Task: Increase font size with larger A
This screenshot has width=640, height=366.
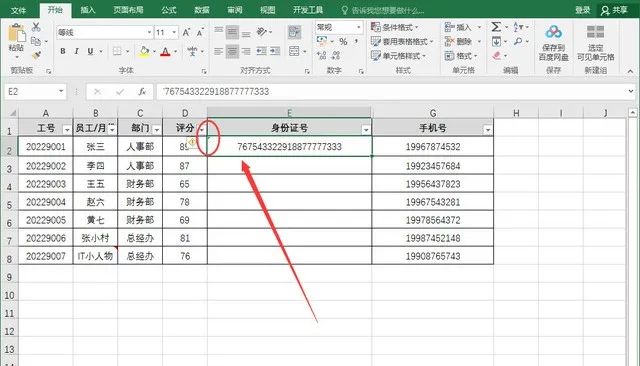Action: tap(186, 33)
